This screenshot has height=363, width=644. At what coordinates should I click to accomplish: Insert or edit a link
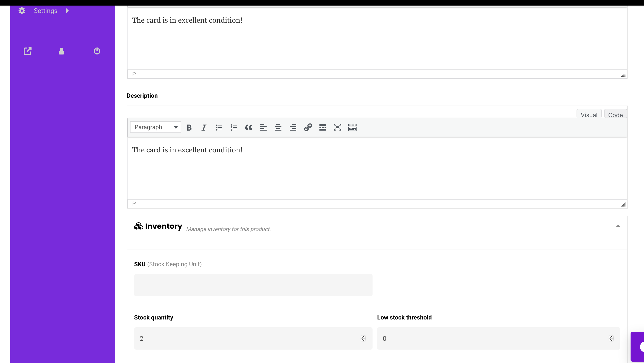tap(308, 128)
